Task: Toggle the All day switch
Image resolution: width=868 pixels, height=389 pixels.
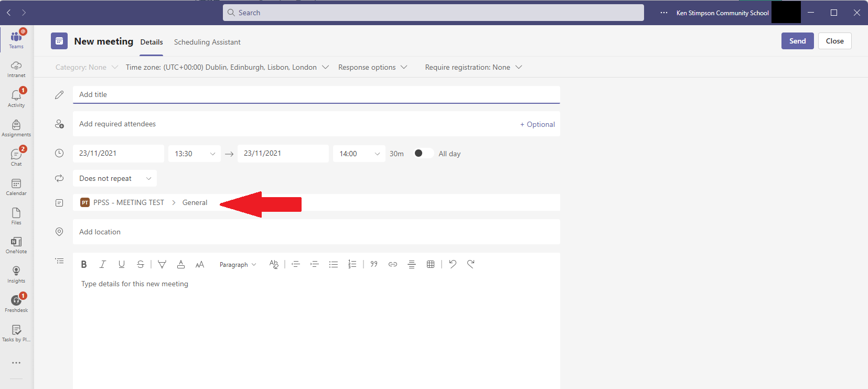Action: pyautogui.click(x=423, y=153)
